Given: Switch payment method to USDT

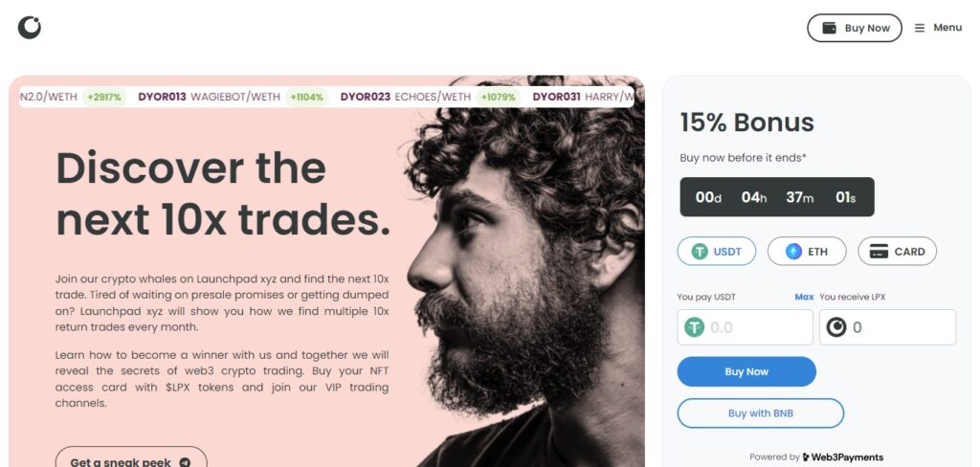Looking at the screenshot, I should tap(716, 252).
